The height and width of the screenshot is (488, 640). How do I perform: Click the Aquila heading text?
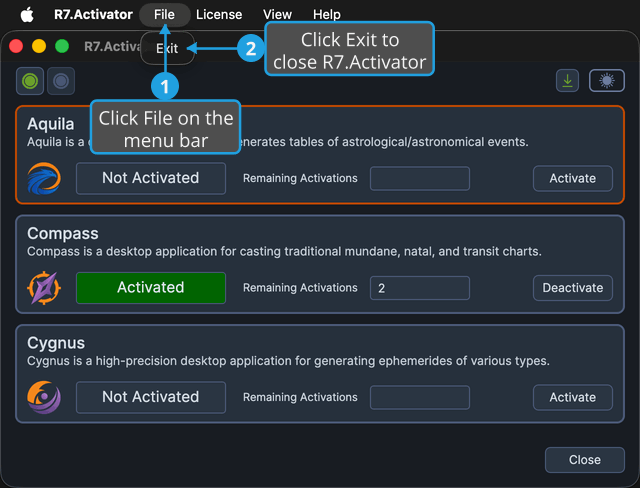click(x=51, y=124)
